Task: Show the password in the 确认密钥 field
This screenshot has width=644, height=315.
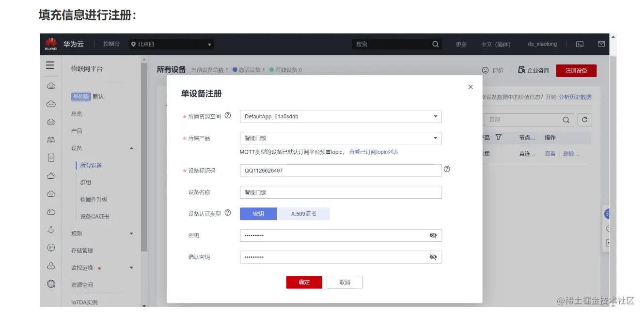Action: tap(433, 257)
